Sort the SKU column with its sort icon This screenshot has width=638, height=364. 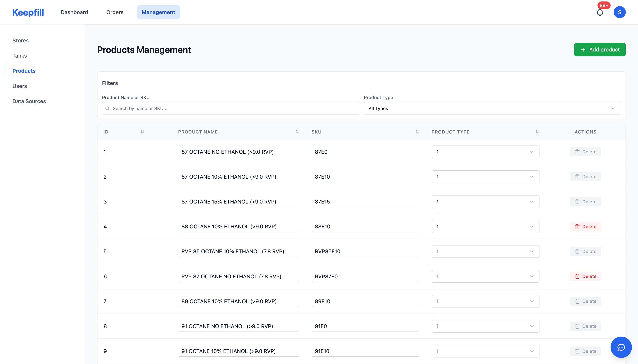tap(417, 132)
